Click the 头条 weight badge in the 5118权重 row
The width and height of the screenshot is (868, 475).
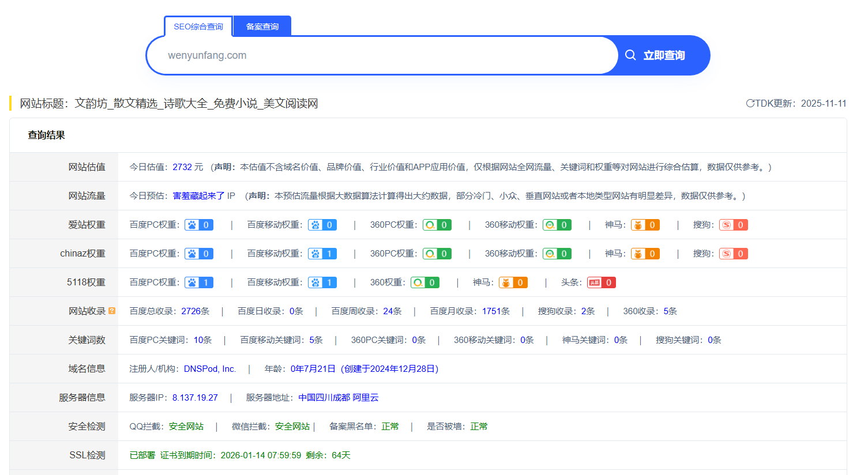coord(601,282)
